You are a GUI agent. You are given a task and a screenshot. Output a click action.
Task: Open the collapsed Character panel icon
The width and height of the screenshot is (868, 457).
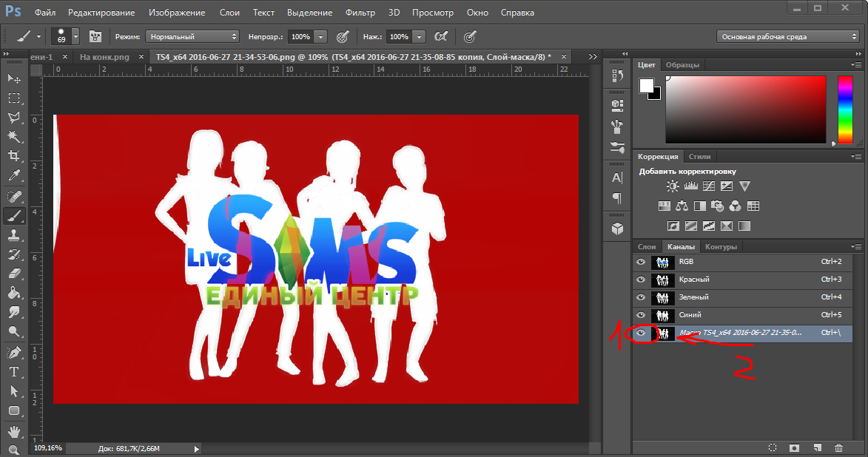pos(617,177)
